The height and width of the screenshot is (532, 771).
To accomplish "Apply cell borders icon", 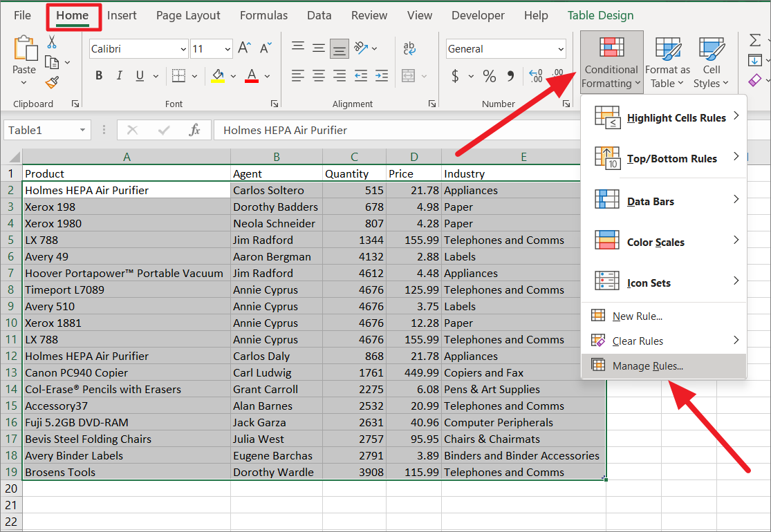I will click(178, 75).
